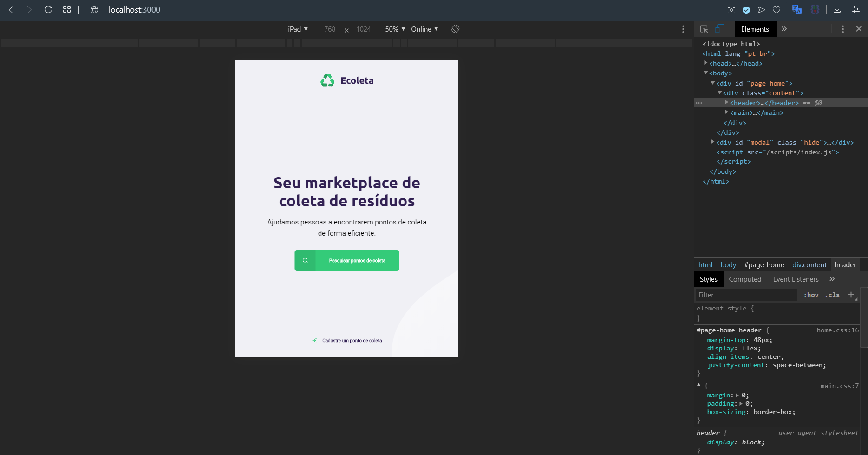
Task: Open the 50% zoom dropdown
Action: click(395, 29)
